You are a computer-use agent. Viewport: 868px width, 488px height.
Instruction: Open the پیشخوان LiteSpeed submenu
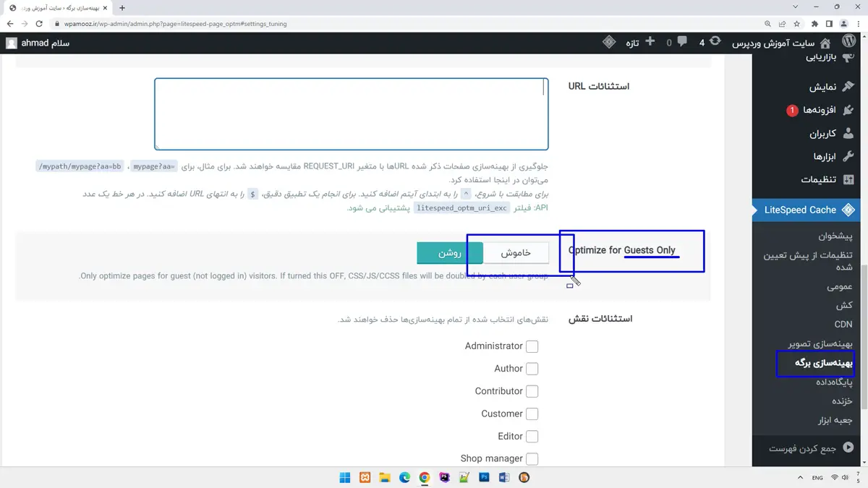[x=835, y=236]
